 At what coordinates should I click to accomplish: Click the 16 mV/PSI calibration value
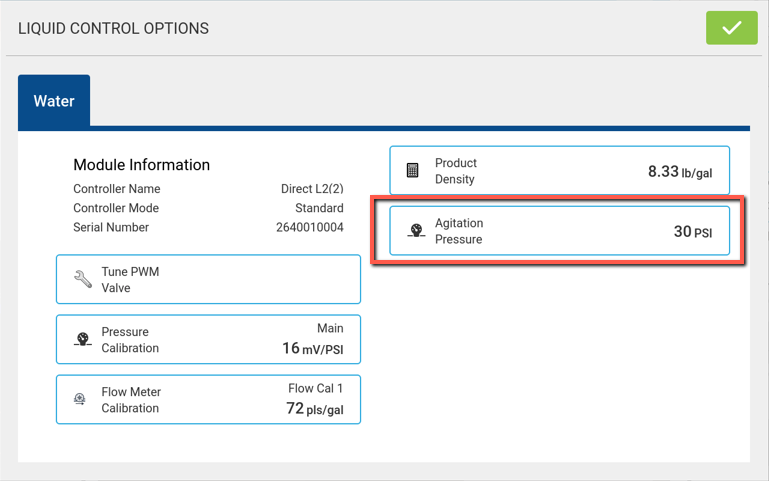(x=312, y=348)
